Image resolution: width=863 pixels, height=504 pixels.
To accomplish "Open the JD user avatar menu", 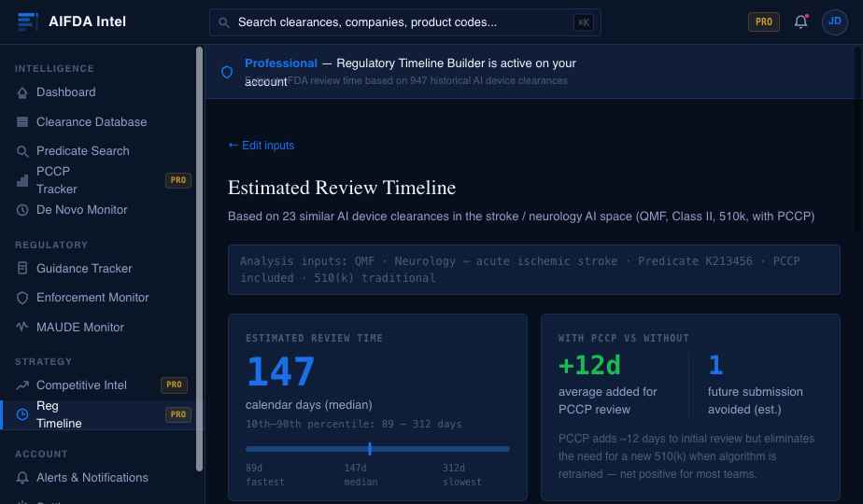I will (834, 21).
